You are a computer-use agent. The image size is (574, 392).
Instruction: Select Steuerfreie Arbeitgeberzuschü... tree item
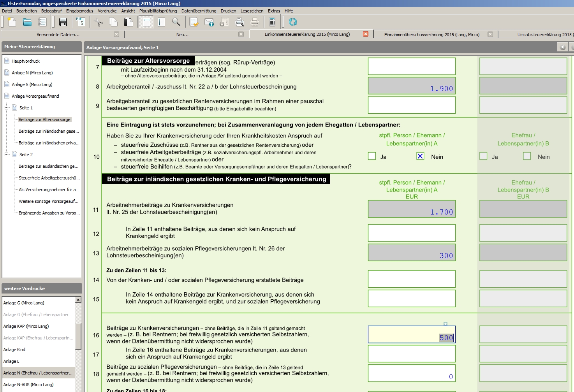49,178
